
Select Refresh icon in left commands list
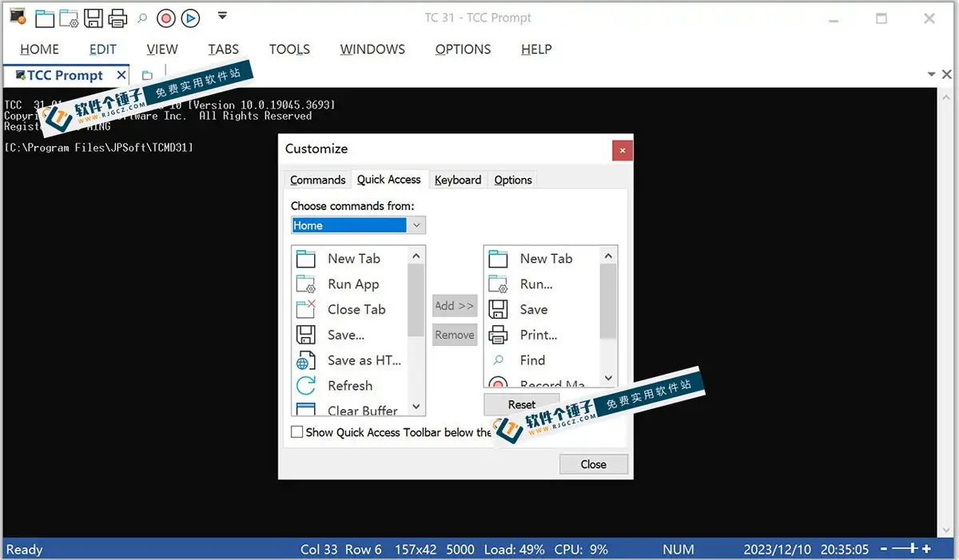[x=306, y=386]
